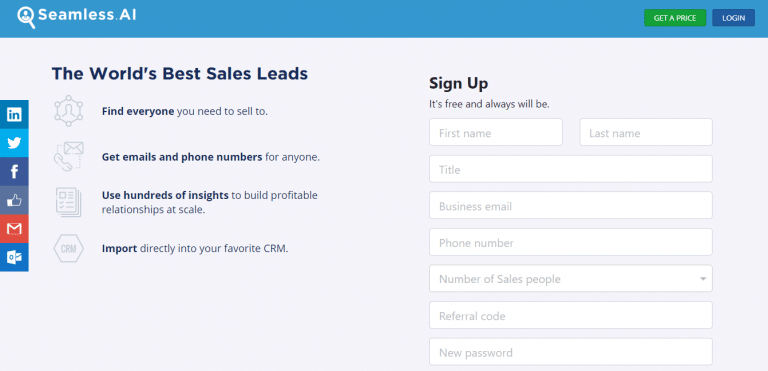Screen dimensions: 768x371
Task: Share through the Gmail envelope icon
Action: pyautogui.click(x=14, y=228)
